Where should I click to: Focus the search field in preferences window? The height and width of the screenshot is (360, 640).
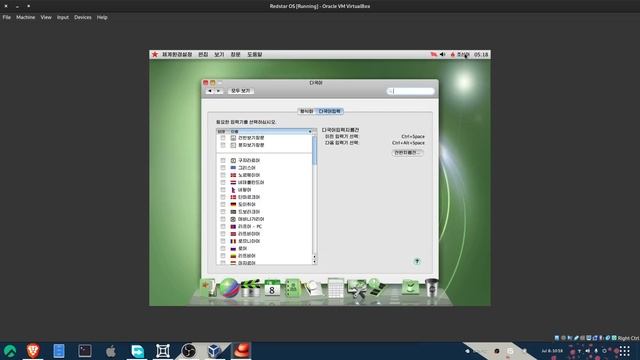411,91
